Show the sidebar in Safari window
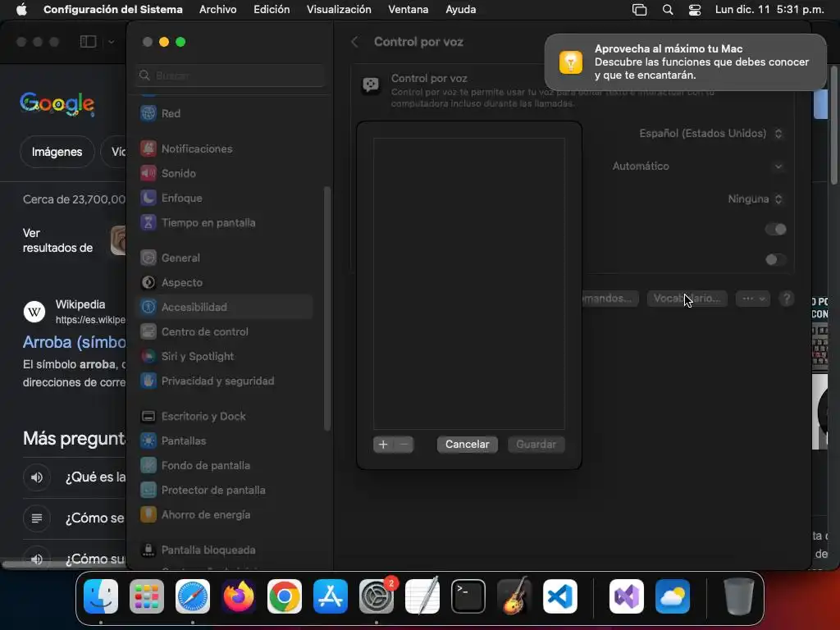 click(89, 42)
